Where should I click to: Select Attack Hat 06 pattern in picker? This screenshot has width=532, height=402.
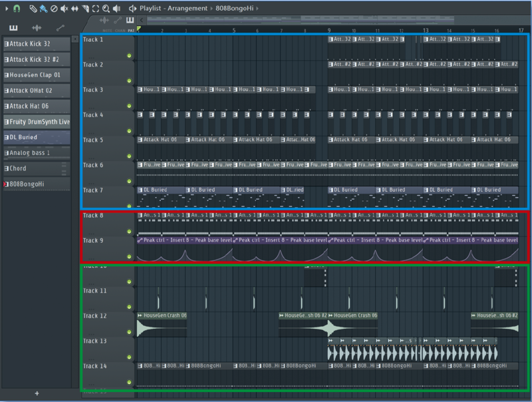point(37,106)
